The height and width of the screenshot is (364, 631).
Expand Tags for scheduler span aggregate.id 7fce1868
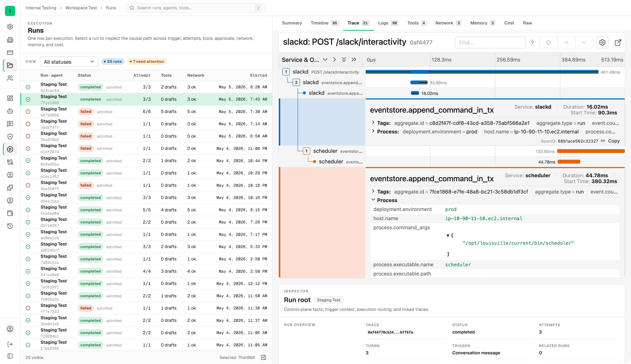point(373,191)
